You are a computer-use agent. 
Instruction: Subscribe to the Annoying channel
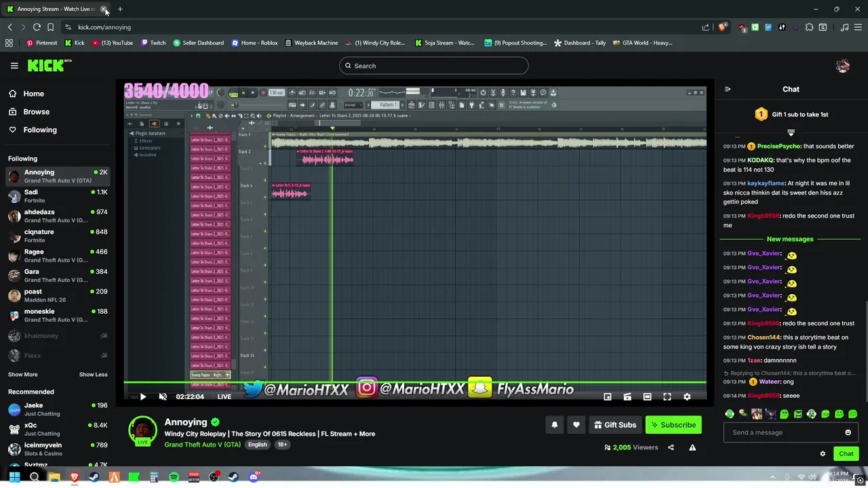point(673,425)
